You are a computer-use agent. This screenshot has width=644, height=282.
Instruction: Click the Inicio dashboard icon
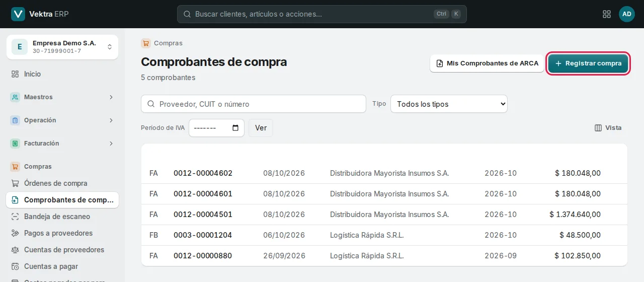tap(15, 74)
